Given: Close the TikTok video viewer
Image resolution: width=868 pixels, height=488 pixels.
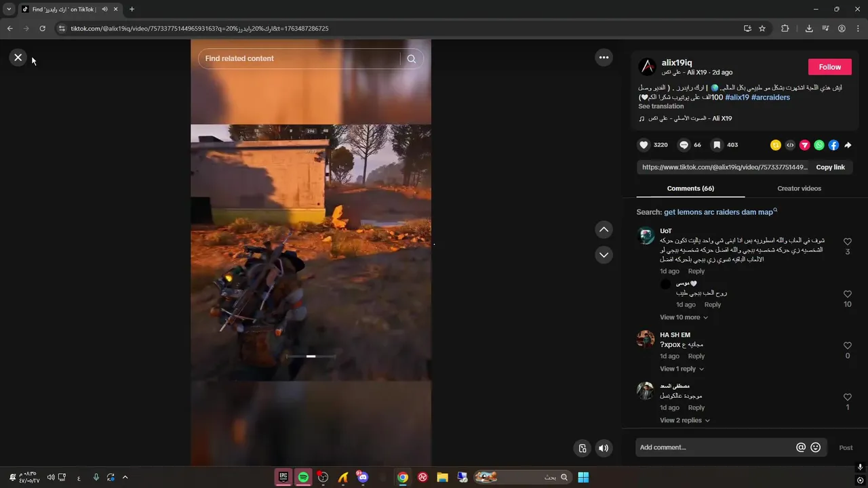Looking at the screenshot, I should (18, 58).
